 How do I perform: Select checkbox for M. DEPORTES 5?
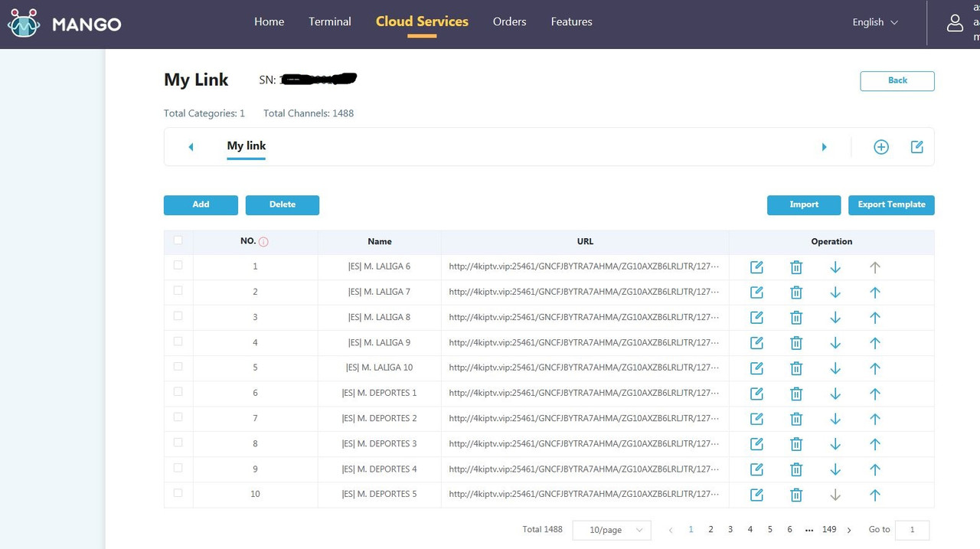click(x=178, y=492)
